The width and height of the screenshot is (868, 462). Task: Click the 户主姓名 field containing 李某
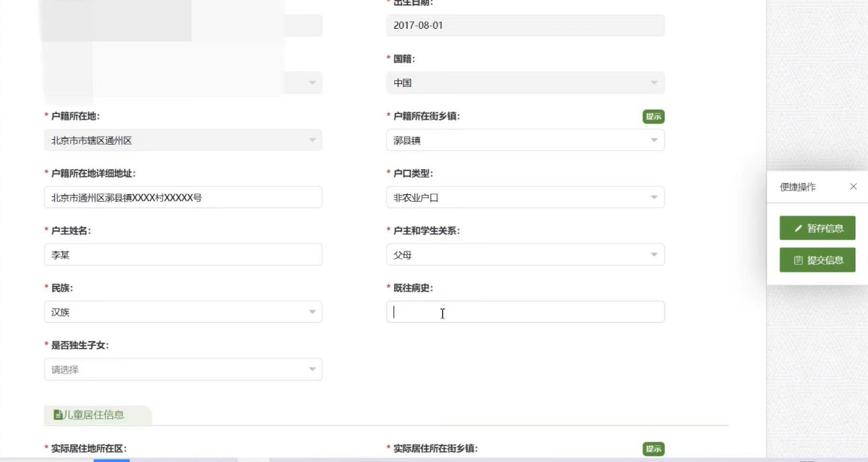[183, 255]
